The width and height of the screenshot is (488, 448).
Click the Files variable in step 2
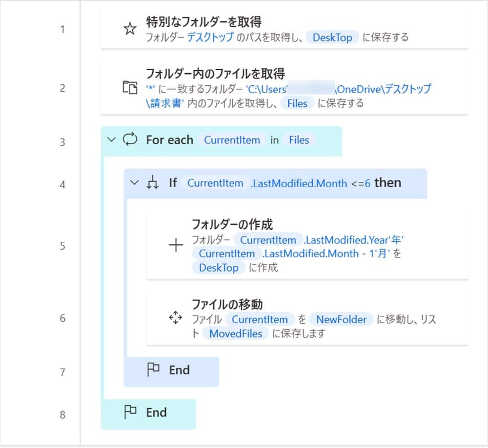(x=297, y=103)
